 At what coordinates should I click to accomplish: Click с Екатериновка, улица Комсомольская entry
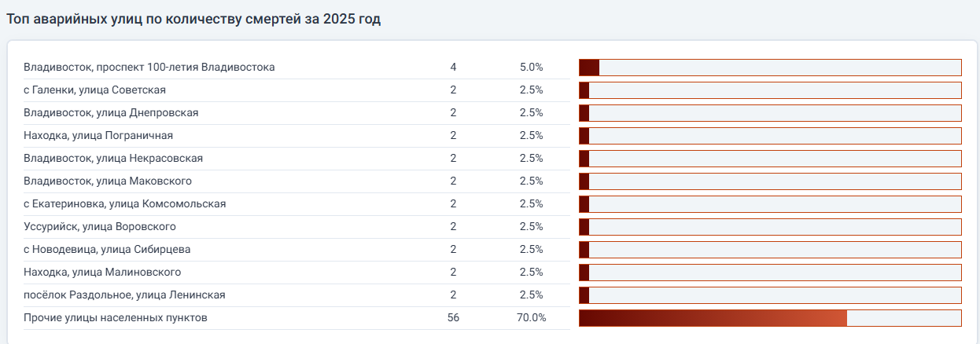[x=125, y=204]
